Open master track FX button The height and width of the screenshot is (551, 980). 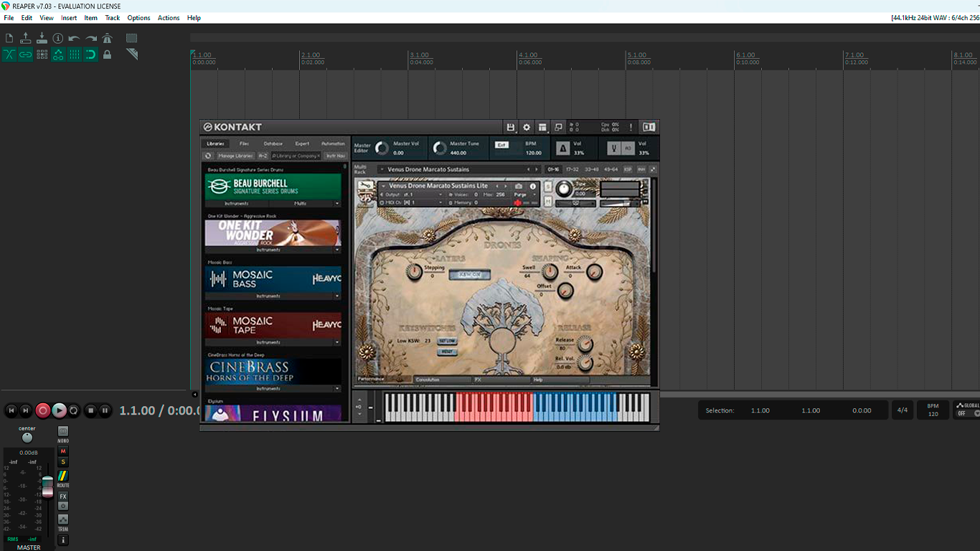pyautogui.click(x=63, y=496)
